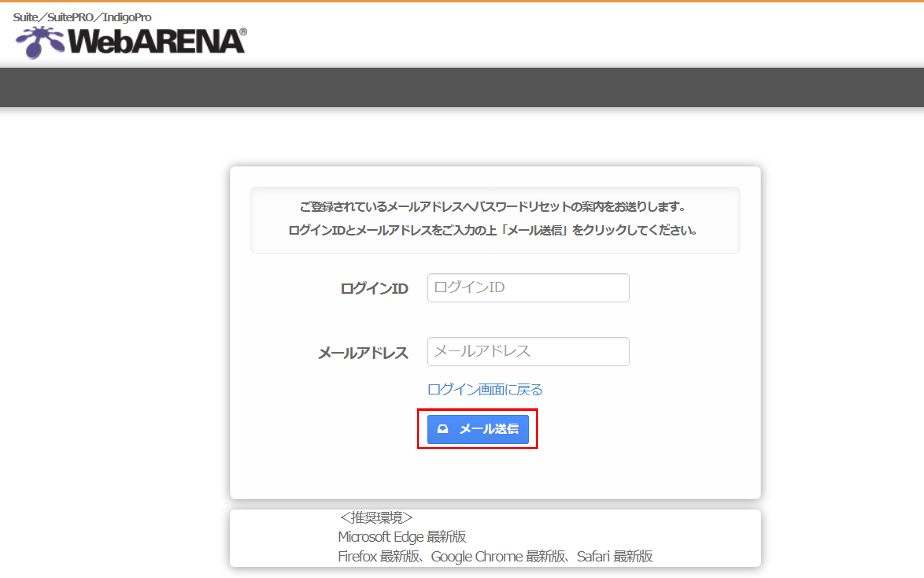
Task: Click the Google Chrome 最新版 text
Action: tap(497, 556)
